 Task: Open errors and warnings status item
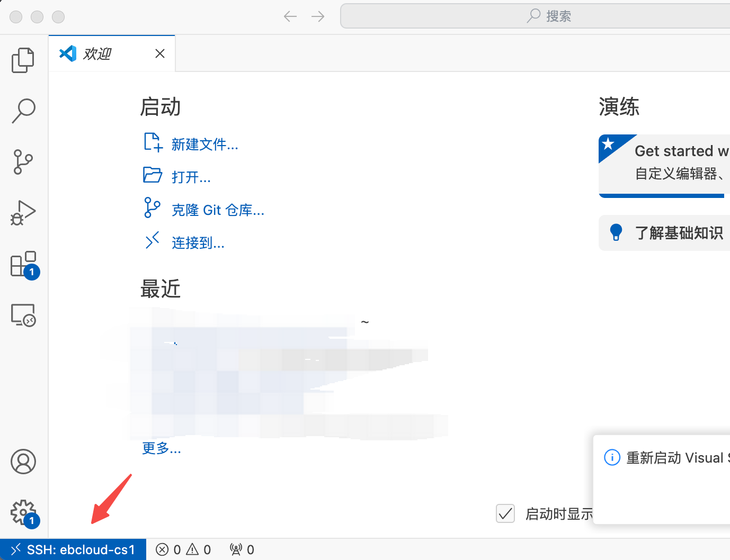point(183,550)
